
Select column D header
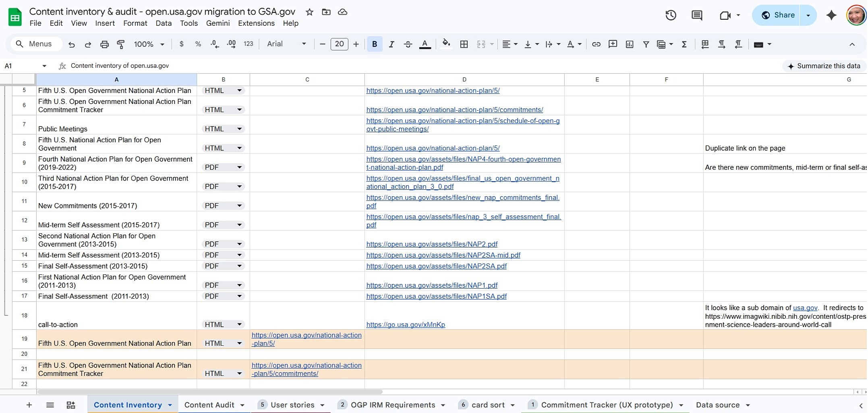tap(464, 80)
